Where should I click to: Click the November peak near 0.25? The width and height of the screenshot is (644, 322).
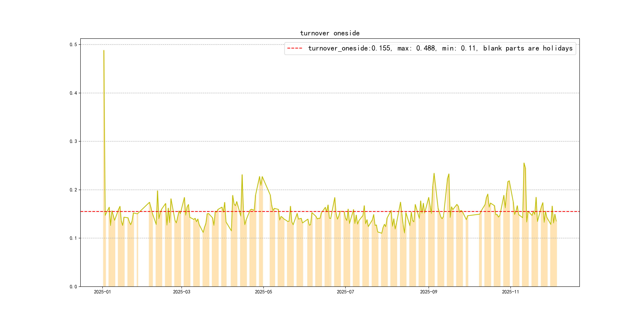click(524, 163)
